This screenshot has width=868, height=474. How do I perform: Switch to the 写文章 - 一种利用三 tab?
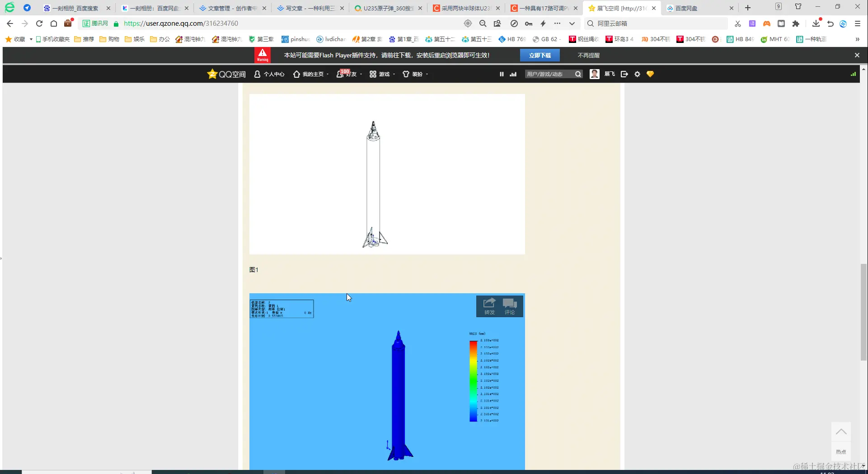click(x=310, y=8)
